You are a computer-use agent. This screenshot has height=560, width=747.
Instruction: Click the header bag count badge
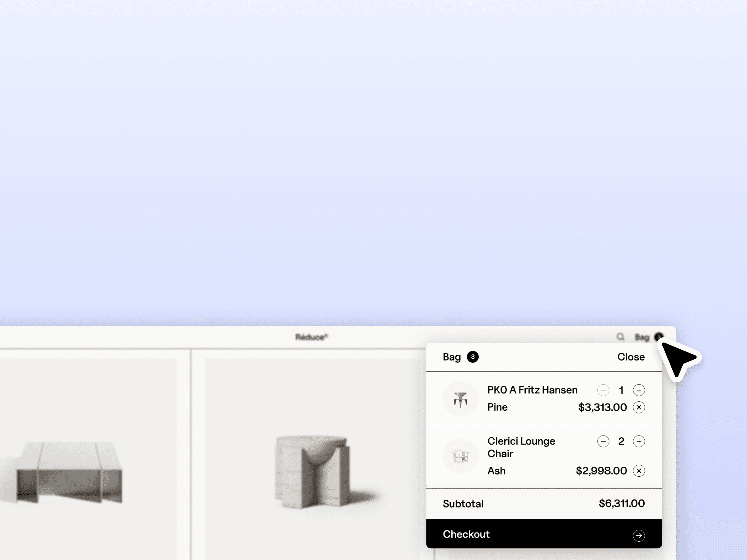658,337
